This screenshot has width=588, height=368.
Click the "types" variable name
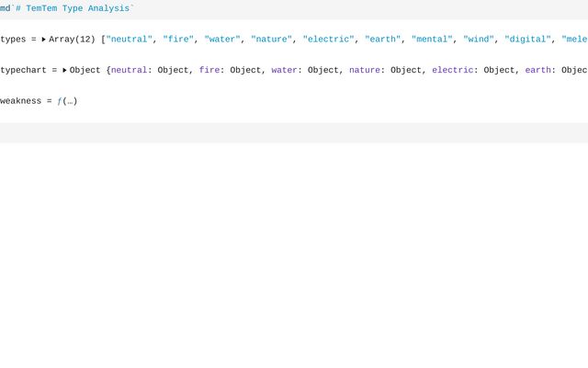(13, 40)
